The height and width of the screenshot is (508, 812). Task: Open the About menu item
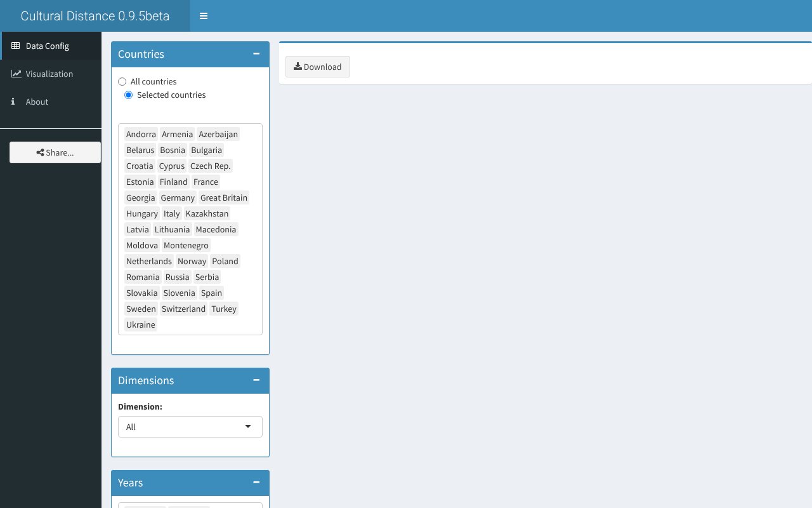(37, 102)
